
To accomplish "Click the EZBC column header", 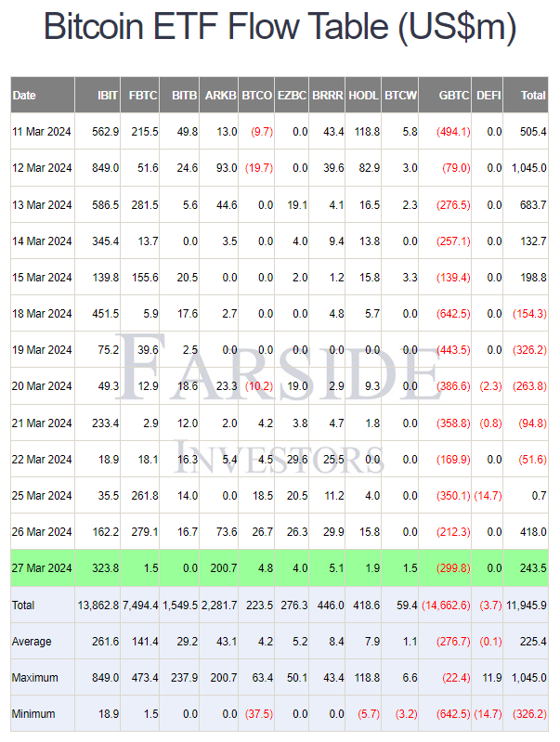I will [292, 95].
